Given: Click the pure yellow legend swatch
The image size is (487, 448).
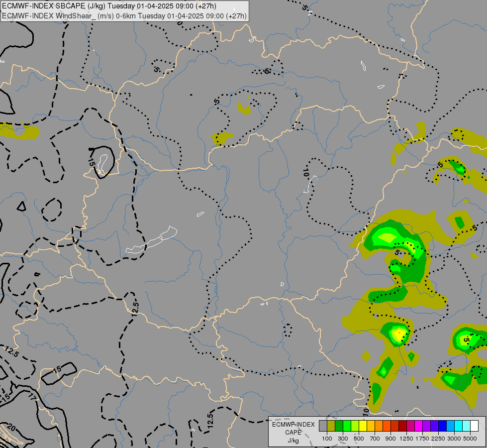Looking at the screenshot, I should (x=363, y=426).
